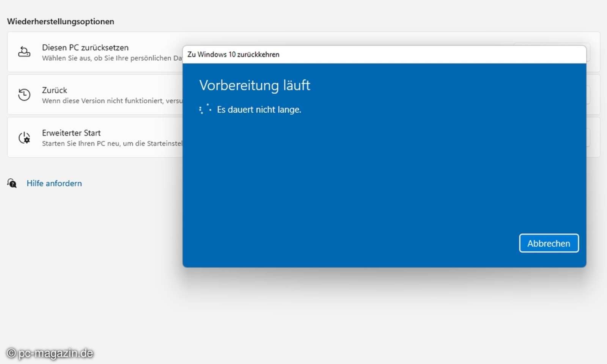The width and height of the screenshot is (607, 364).
Task: Select the history clock icon next to "Zurück"
Action: (24, 95)
